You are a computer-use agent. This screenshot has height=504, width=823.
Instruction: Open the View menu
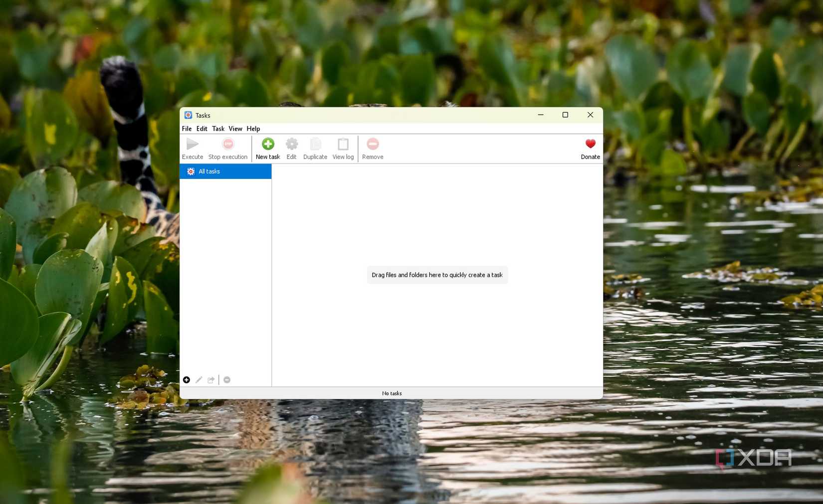[235, 129]
